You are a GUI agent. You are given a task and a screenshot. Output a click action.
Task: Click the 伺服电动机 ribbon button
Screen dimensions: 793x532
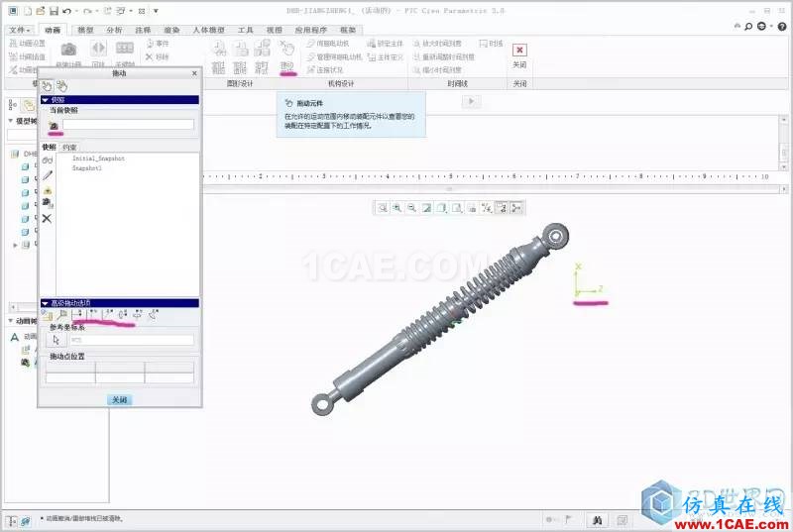tap(327, 44)
